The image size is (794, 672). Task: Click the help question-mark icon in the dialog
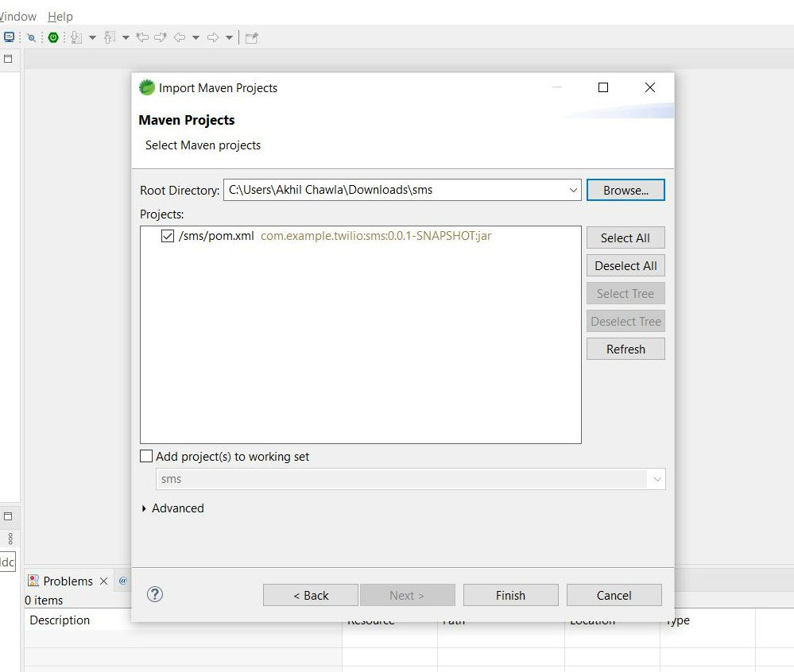(155, 594)
